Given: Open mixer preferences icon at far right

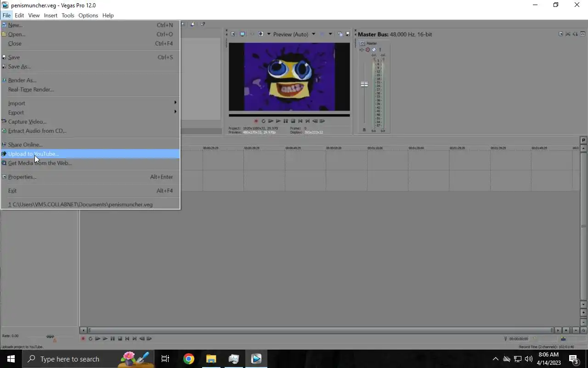Looking at the screenshot, I should 582,34.
